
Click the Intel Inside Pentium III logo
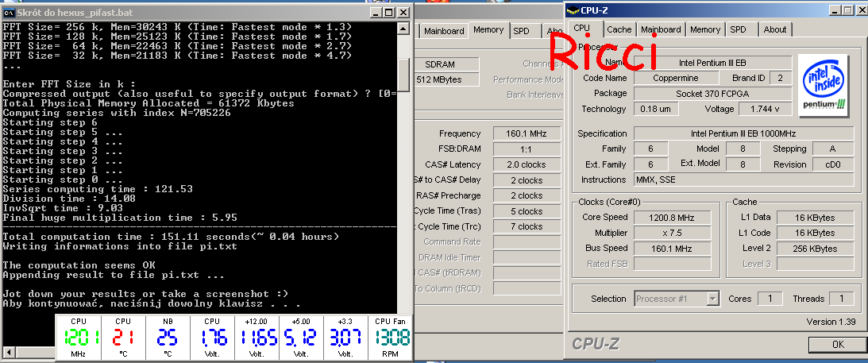click(824, 86)
